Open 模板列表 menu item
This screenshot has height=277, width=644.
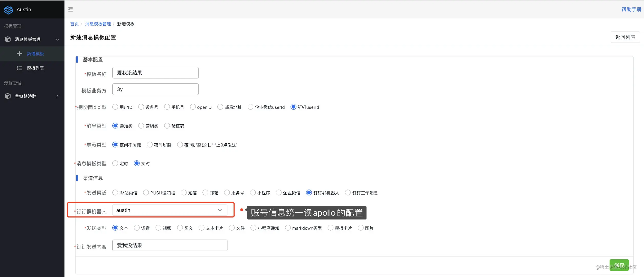[x=35, y=68]
